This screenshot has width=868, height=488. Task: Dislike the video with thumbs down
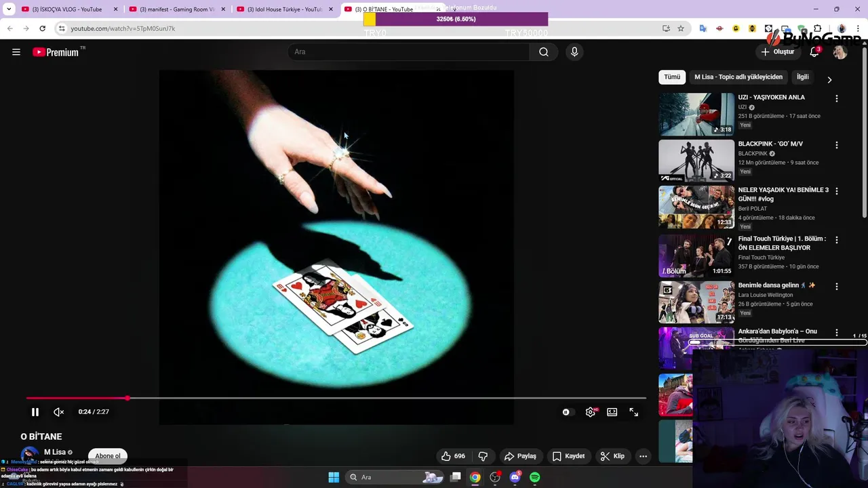tap(483, 456)
